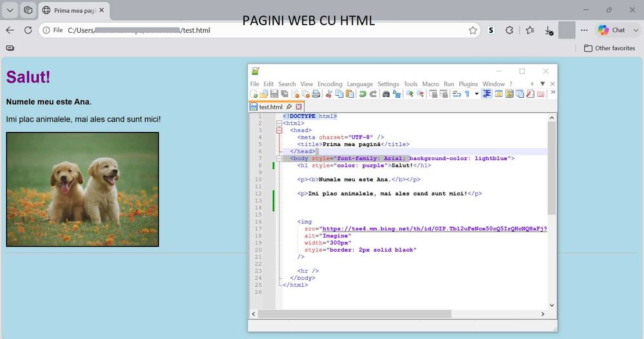Click the Save file icon in Notepad++ toolbar

click(x=274, y=94)
